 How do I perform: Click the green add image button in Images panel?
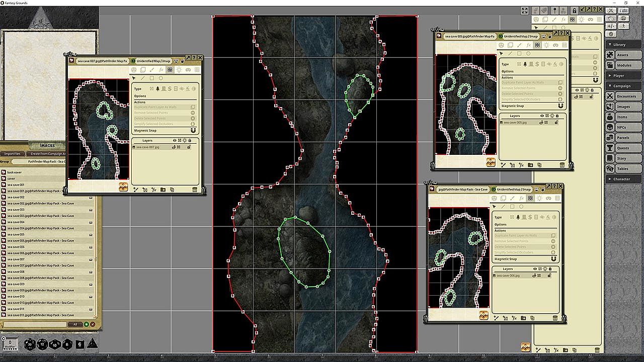[86, 324]
